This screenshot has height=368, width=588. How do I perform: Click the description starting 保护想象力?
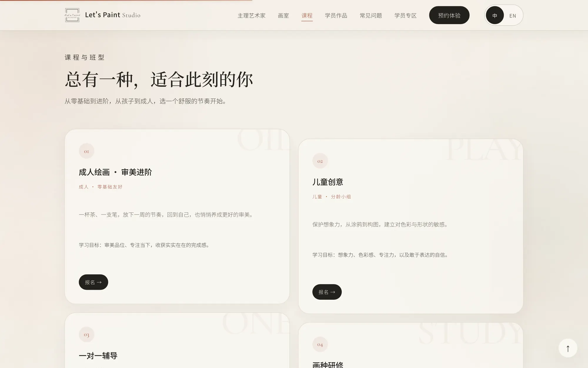(381, 225)
